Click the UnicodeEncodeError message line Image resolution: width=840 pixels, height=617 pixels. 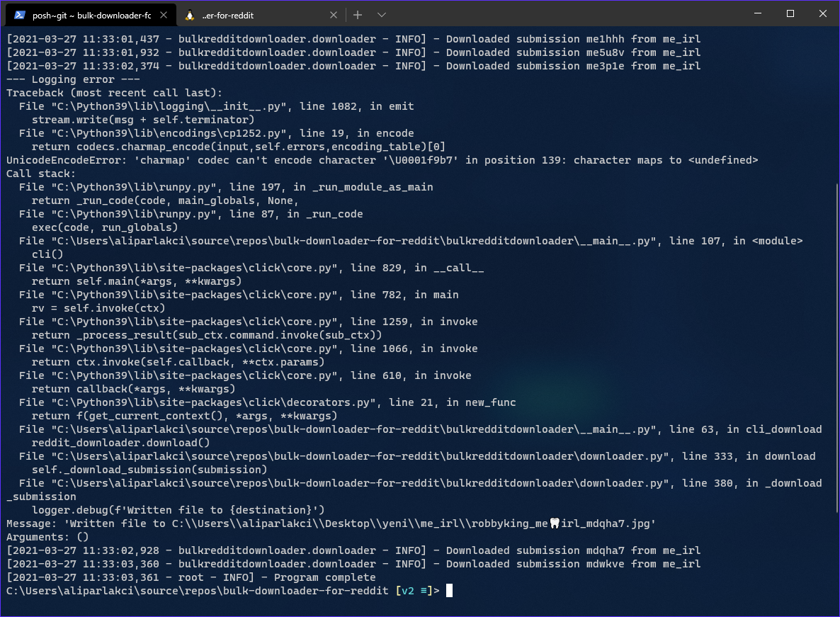tap(382, 160)
